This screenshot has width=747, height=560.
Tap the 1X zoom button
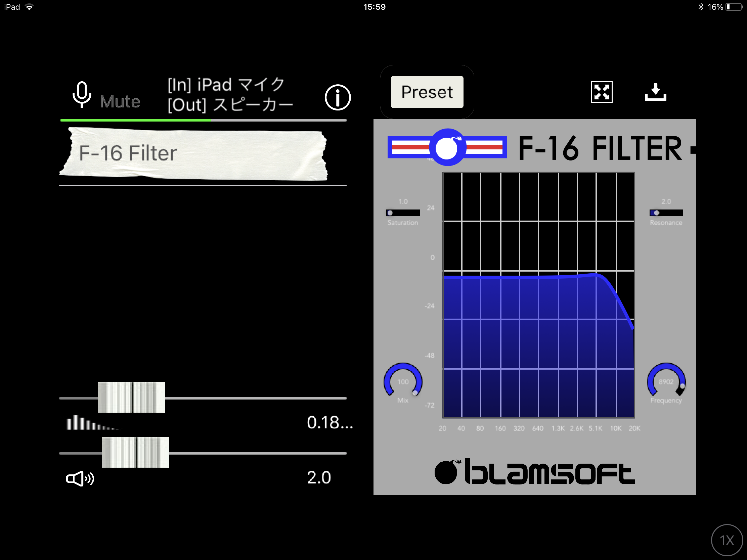[727, 540]
